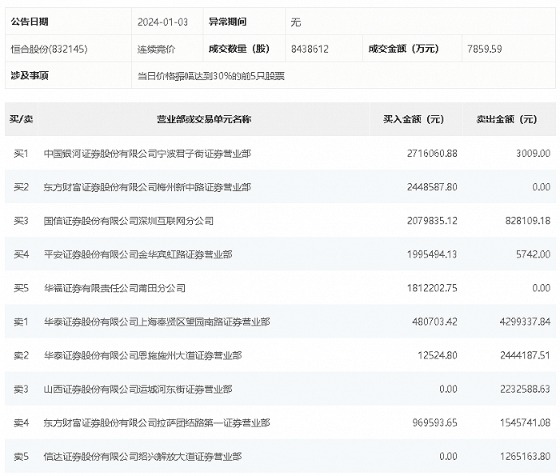Click the 买/卖 column header

point(21,119)
